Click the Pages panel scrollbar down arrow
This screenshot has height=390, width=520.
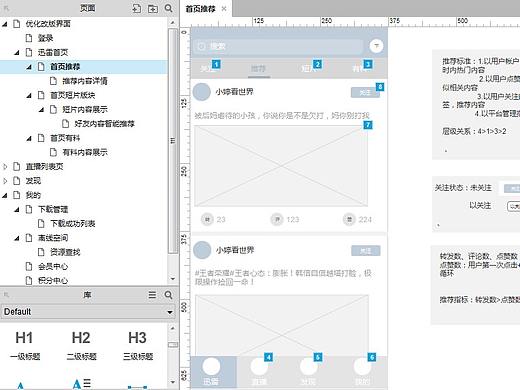coord(173,279)
